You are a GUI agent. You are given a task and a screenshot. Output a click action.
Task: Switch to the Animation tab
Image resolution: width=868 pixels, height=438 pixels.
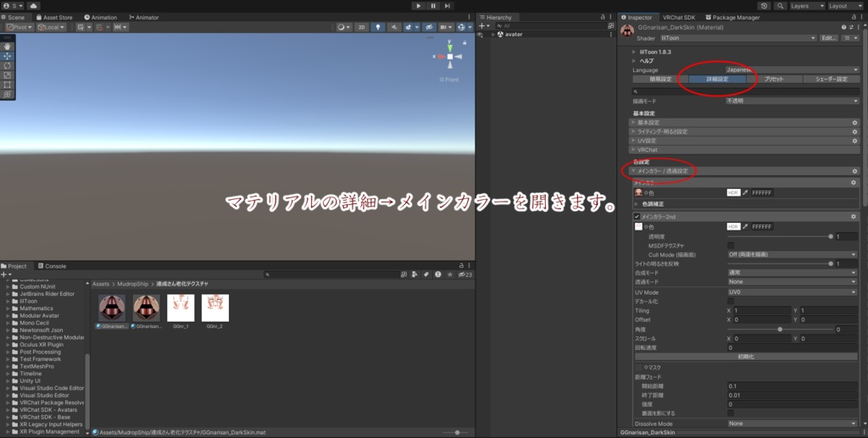coord(101,17)
